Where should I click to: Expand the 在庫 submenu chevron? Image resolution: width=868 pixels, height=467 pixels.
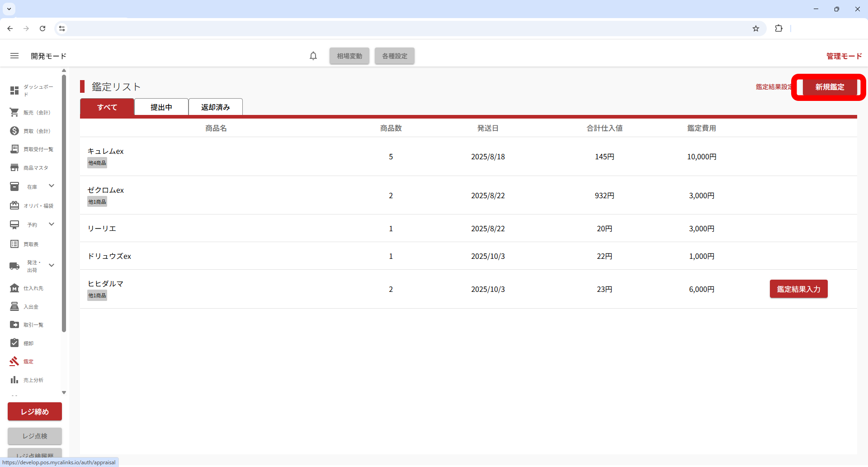52,186
